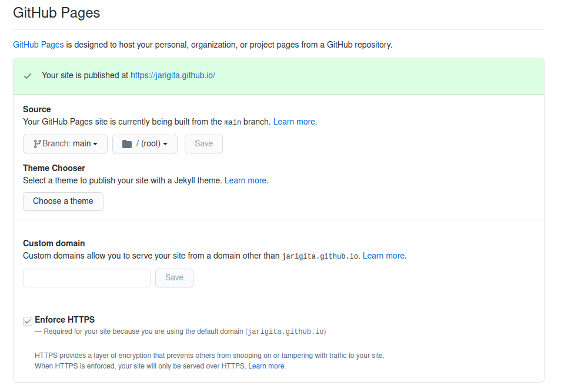Visit the published site at jarigita.github.io
This screenshot has width=581, height=392.
172,75
